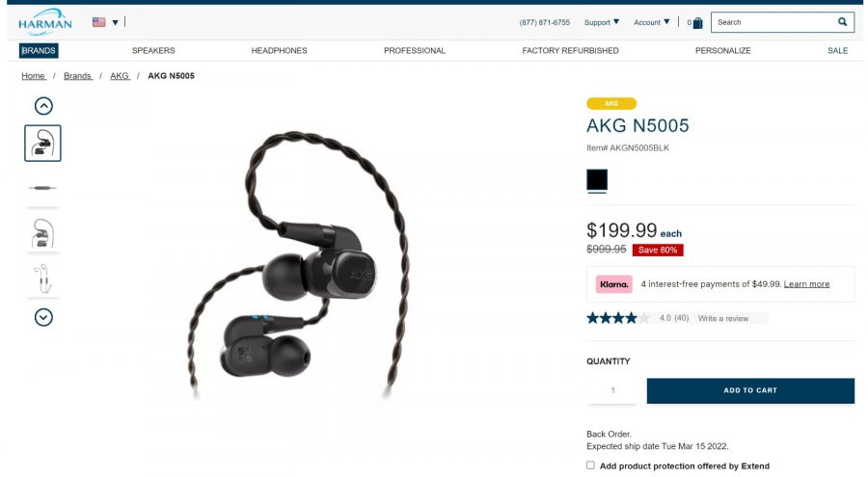Click the US flag icon
The height and width of the screenshot is (477, 868).
point(99,22)
